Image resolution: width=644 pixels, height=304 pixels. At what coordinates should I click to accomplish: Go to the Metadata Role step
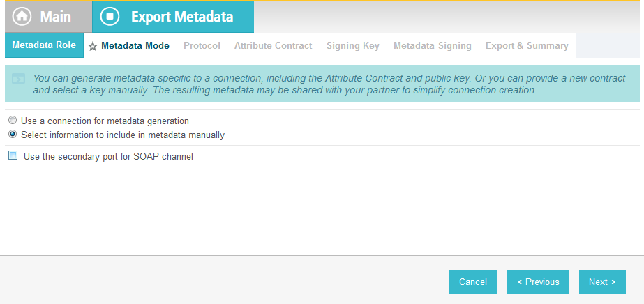(44, 45)
